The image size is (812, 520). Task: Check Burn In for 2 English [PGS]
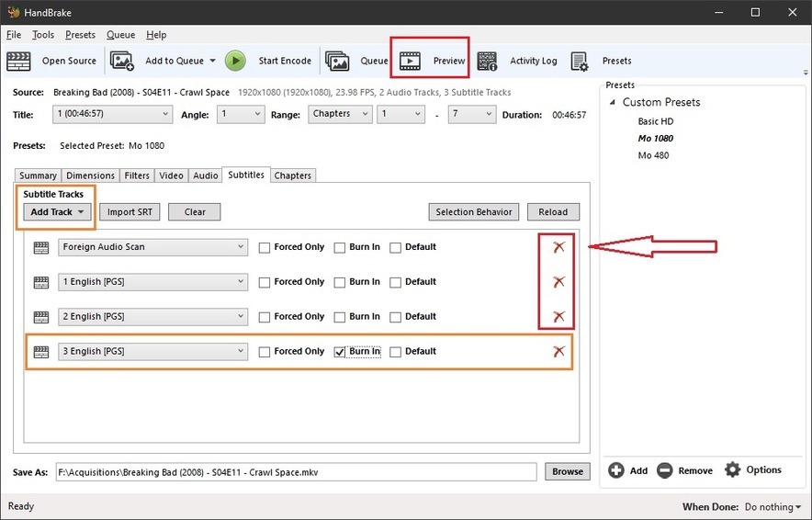click(339, 317)
